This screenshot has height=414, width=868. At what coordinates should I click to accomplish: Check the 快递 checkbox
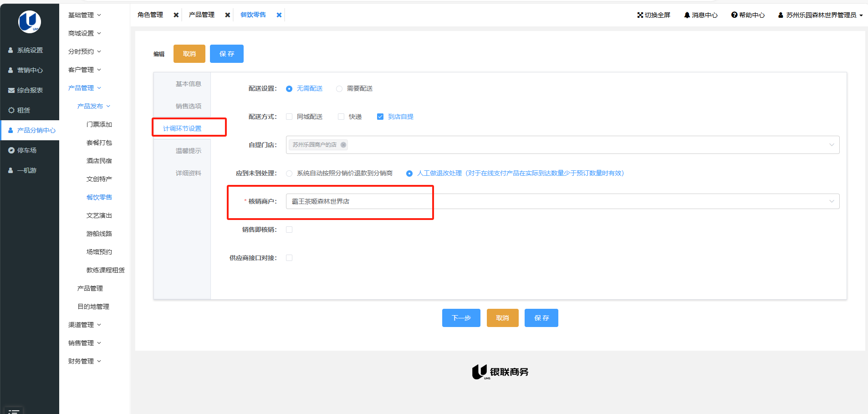point(341,117)
